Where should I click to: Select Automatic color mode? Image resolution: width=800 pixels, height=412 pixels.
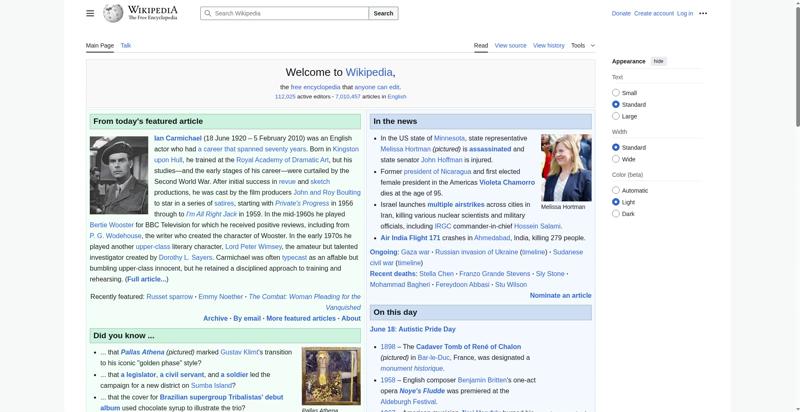[x=616, y=190]
